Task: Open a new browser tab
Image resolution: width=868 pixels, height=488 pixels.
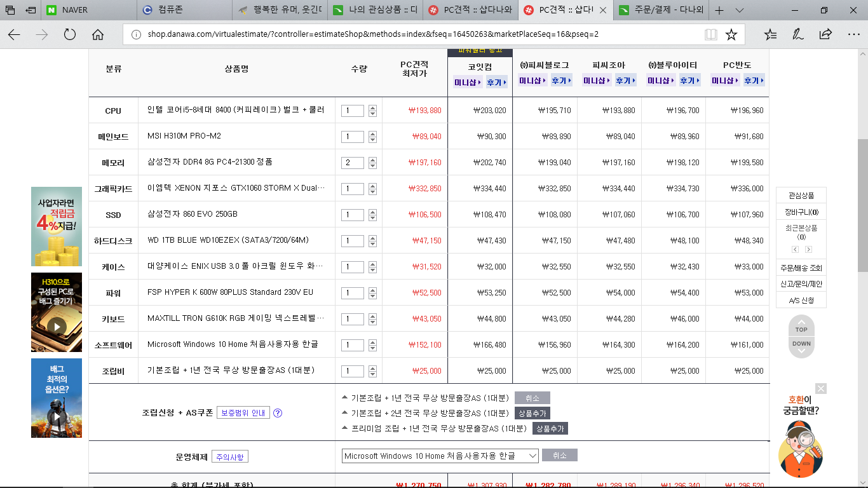Action: point(719,10)
